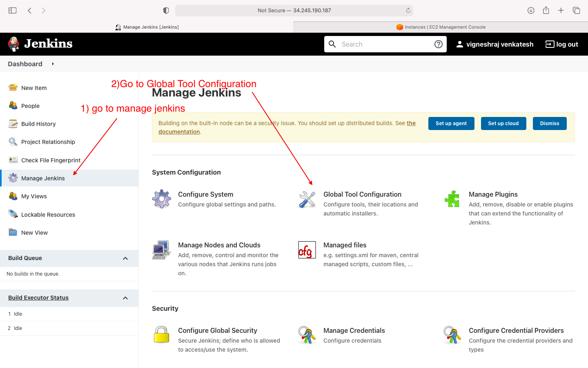Screen dimensions: 588x368
Task: Click the Configure Global Security padlock icon
Action: pos(162,334)
